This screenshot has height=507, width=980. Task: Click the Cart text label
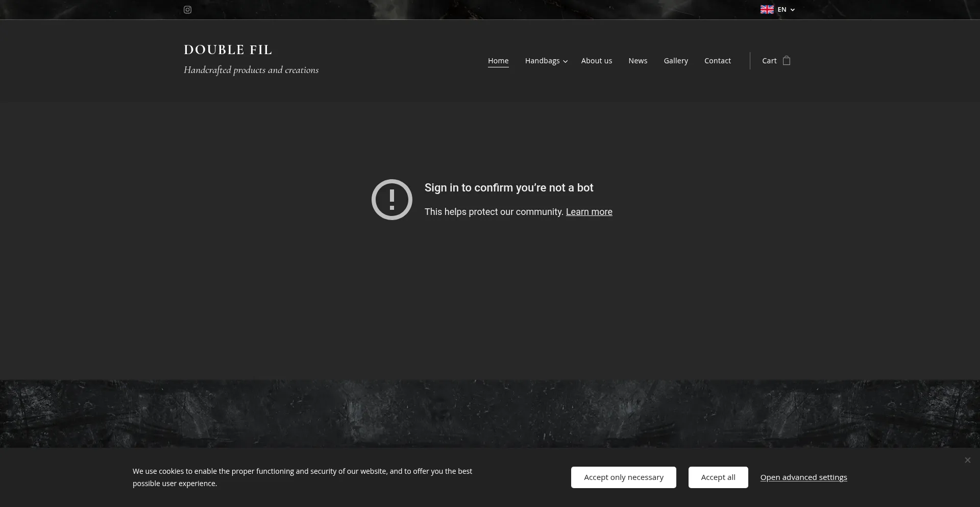tap(769, 61)
